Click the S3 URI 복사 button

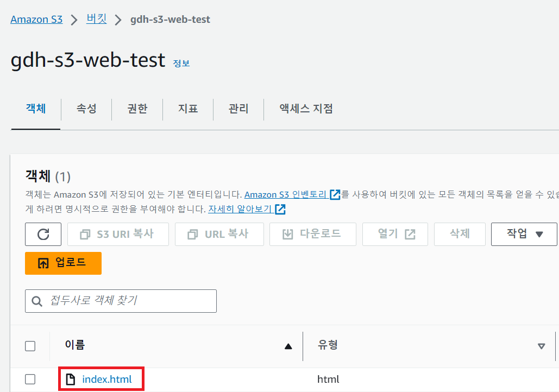118,234
